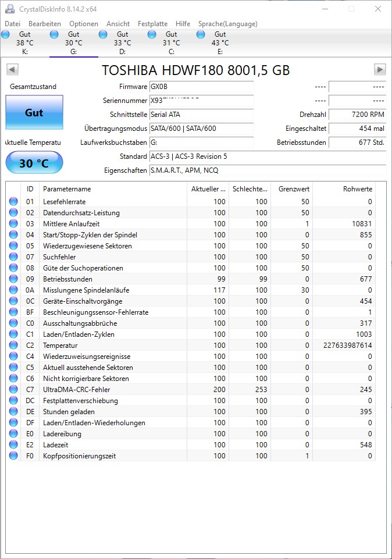Select the Ladezeit raw value 548
392x559 pixels.
point(366,444)
